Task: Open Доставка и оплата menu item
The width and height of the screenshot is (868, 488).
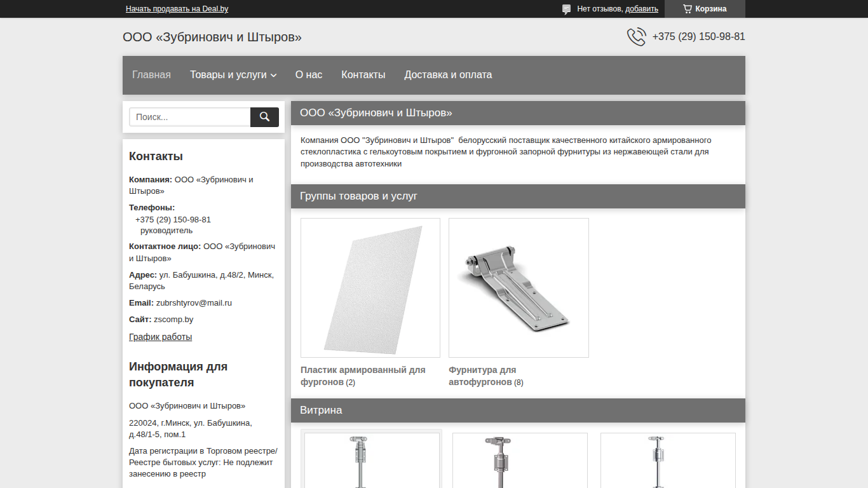Action: coord(448,75)
